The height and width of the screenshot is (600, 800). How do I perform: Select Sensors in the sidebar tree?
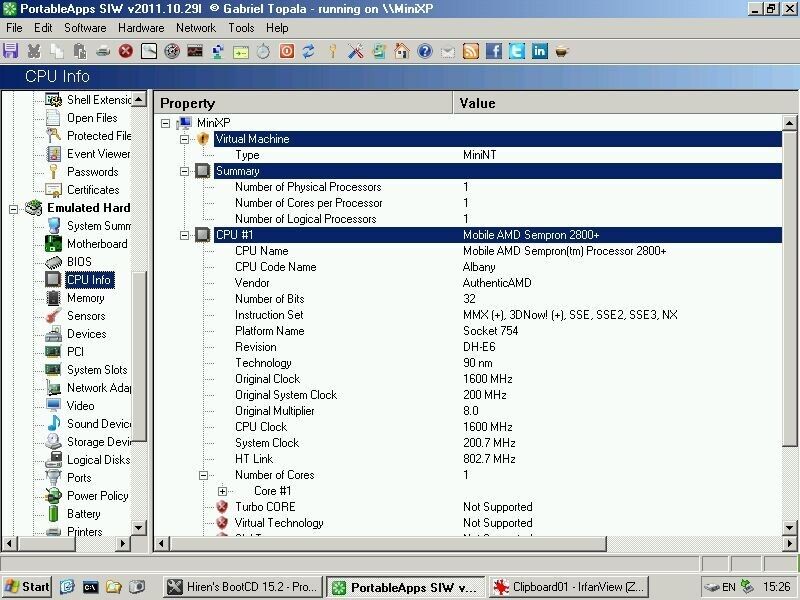click(86, 316)
